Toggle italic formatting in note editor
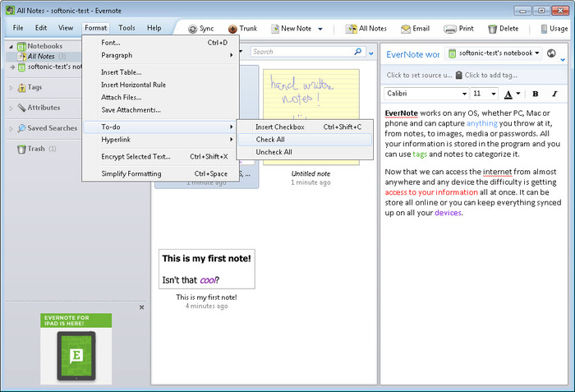The height and width of the screenshot is (392, 575). pos(554,94)
